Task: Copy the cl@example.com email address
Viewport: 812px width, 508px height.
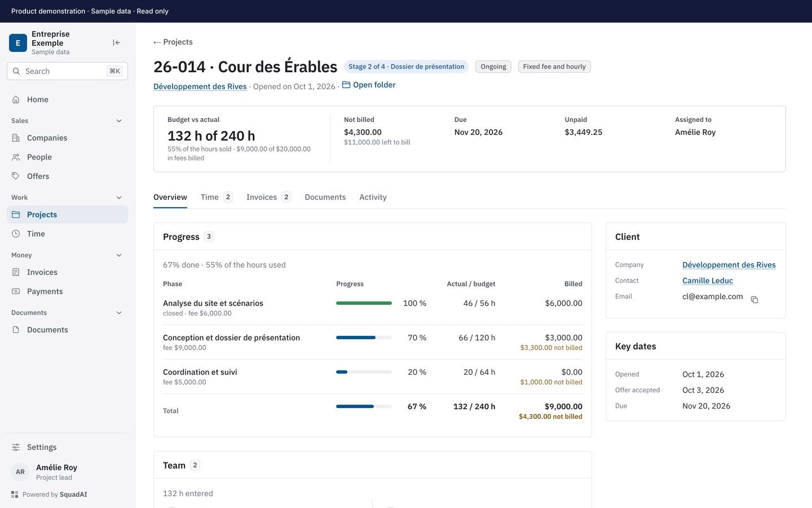Action: click(x=754, y=300)
